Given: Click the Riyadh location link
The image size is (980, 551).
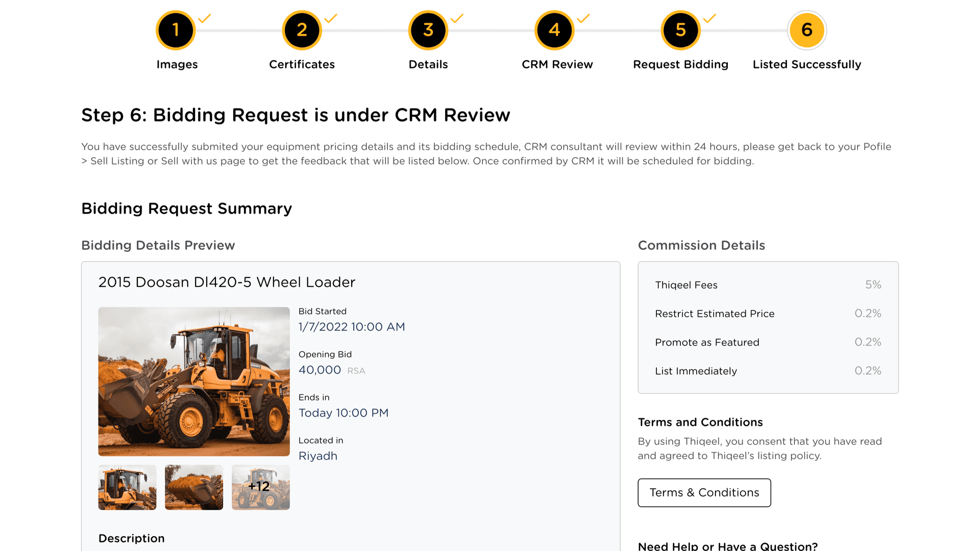Looking at the screenshot, I should [317, 456].
